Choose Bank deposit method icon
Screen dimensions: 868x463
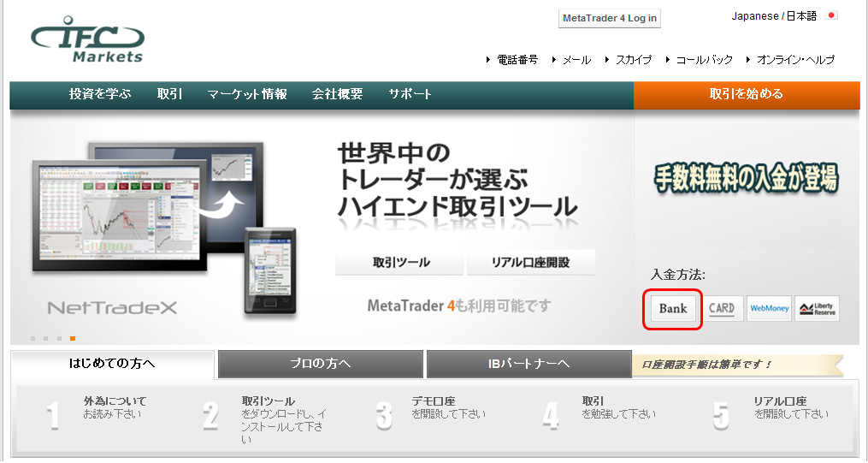(x=672, y=308)
